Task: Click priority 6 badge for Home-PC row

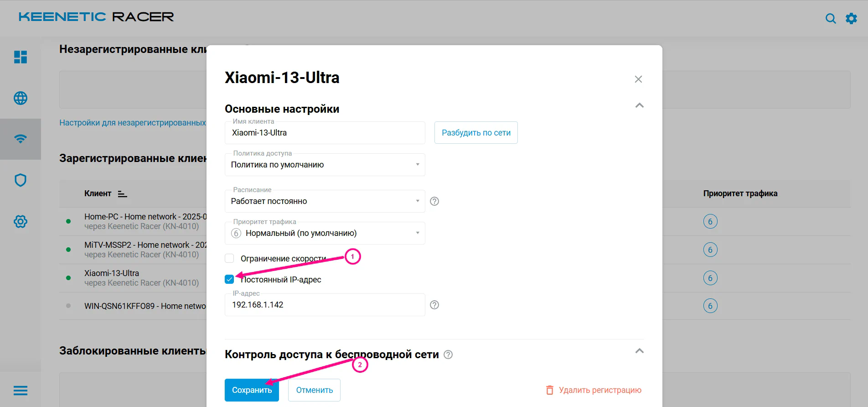Action: (710, 221)
